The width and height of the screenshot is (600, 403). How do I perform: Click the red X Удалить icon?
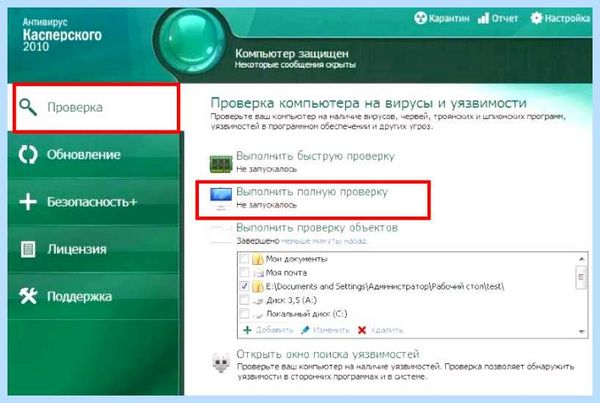coord(362,330)
